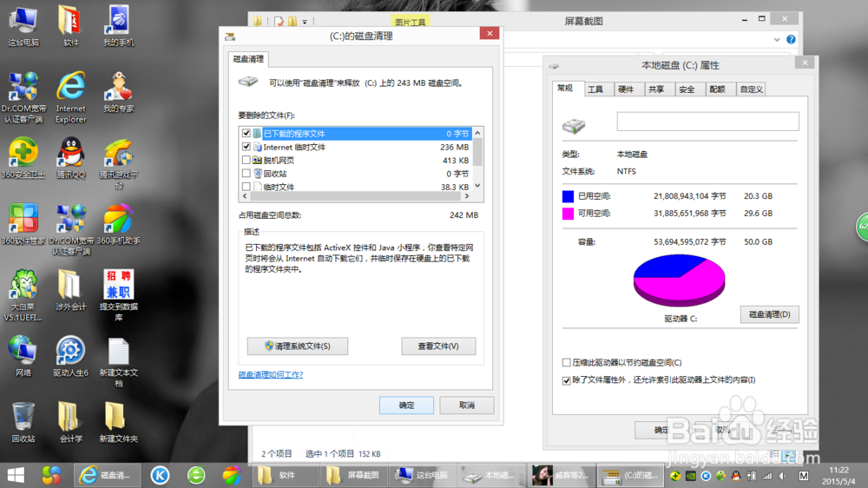Open the 磁盘清理如何工作? link
Screen dimensions: 868x488
click(271, 375)
